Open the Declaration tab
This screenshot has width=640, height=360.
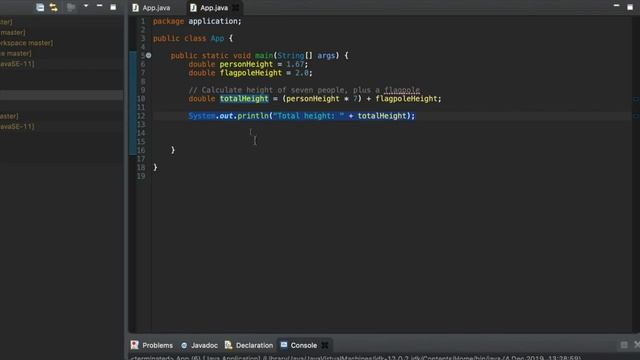coord(249,345)
